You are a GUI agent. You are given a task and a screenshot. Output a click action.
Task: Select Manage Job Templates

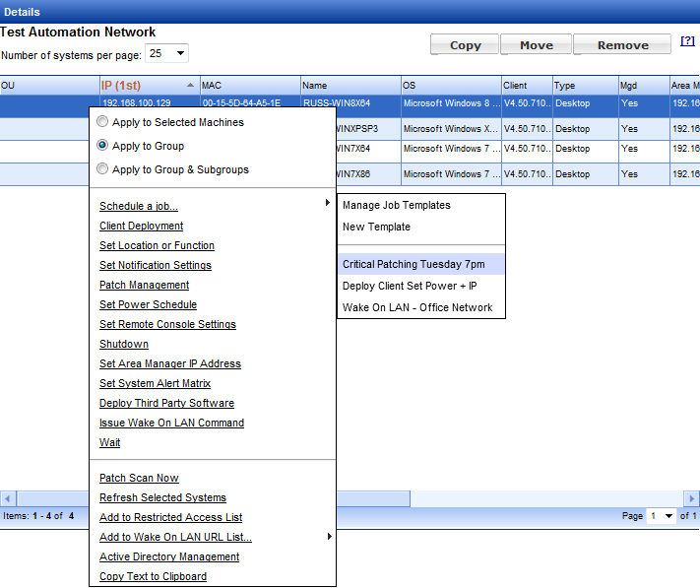coord(396,205)
